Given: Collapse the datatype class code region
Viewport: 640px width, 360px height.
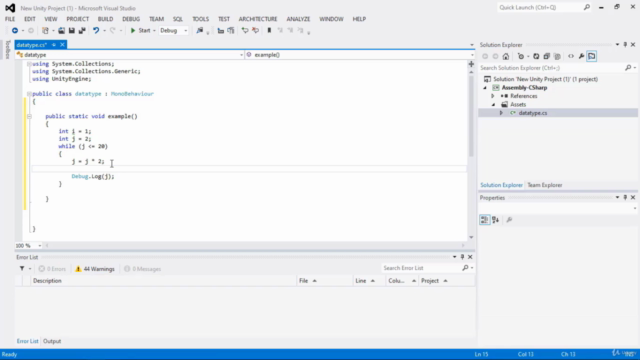Looking at the screenshot, I should tap(29, 94).
